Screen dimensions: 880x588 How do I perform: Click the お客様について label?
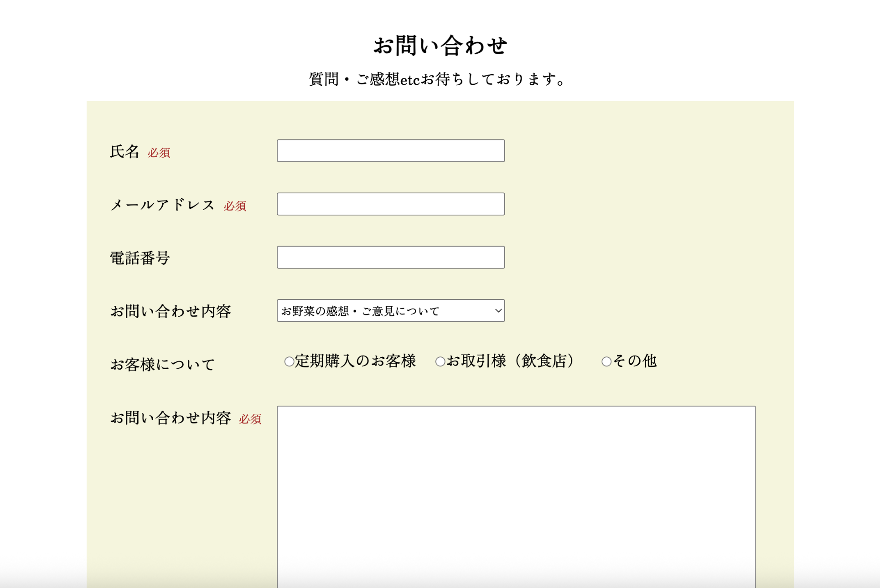coord(162,365)
